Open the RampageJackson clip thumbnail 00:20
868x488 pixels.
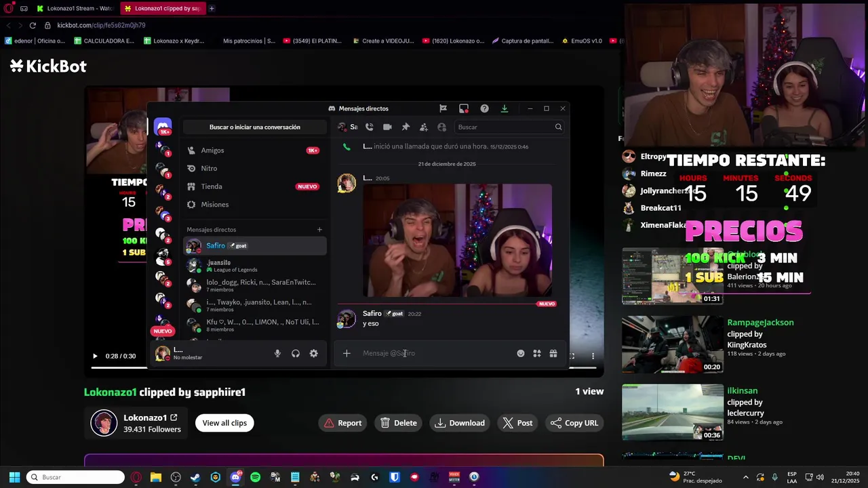tap(673, 344)
